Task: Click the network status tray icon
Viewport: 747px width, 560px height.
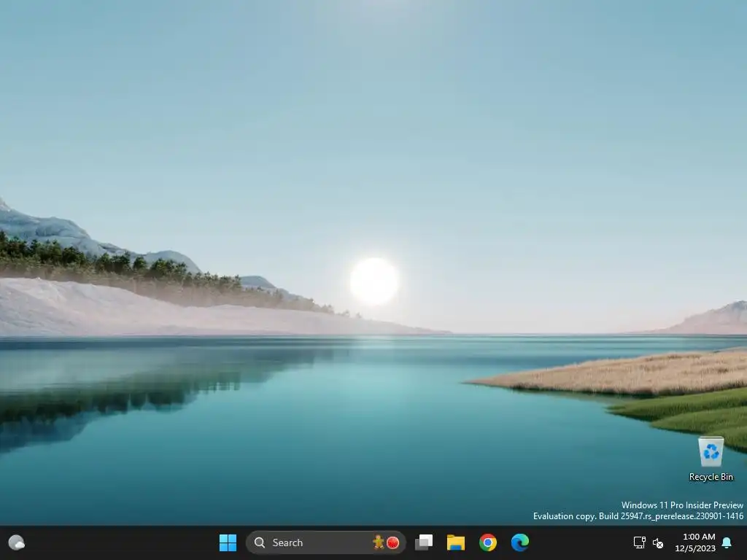Action: [x=639, y=542]
